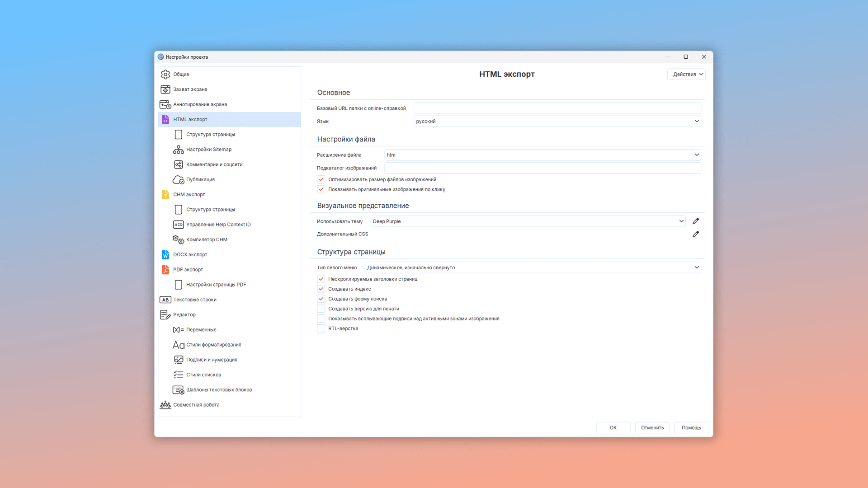This screenshot has width=868, height=488.
Task: Click the DOCX экспорт Word icon
Action: click(165, 255)
